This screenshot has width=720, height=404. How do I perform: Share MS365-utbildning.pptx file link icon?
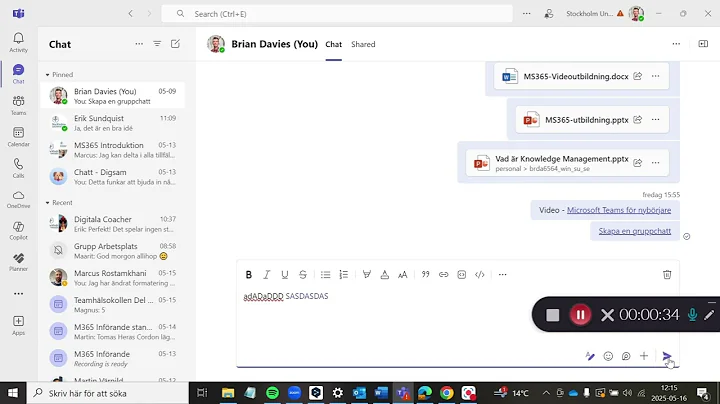(637, 119)
